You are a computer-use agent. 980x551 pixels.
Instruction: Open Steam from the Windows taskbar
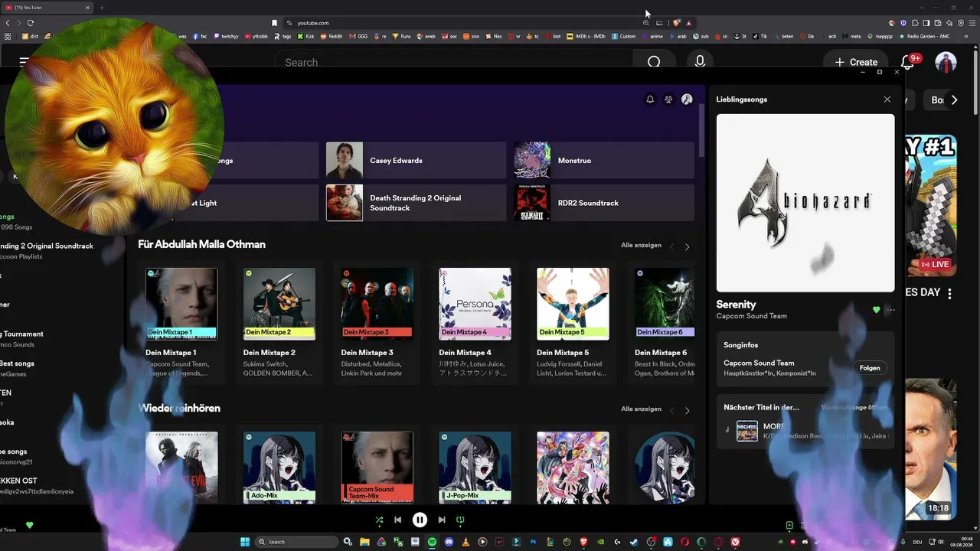click(x=634, y=542)
